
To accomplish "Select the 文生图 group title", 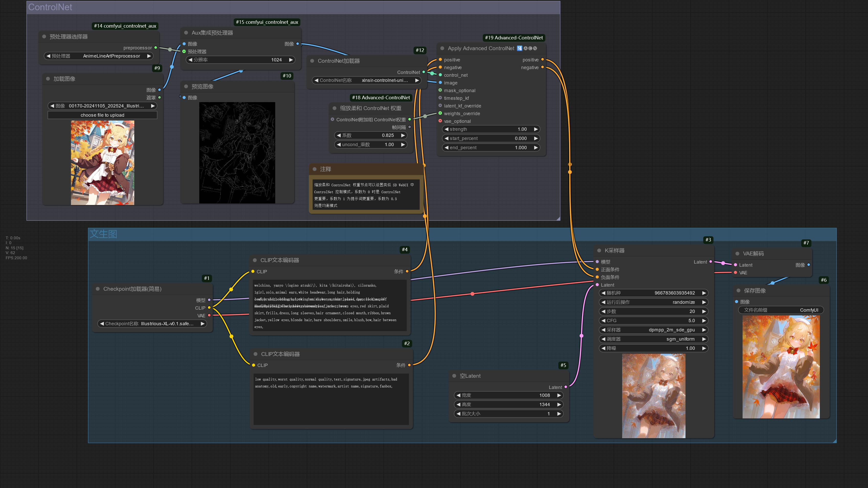I will click(103, 234).
